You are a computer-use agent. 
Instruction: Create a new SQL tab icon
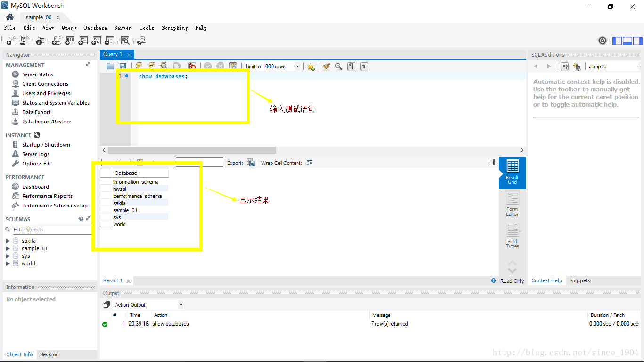click(x=11, y=41)
